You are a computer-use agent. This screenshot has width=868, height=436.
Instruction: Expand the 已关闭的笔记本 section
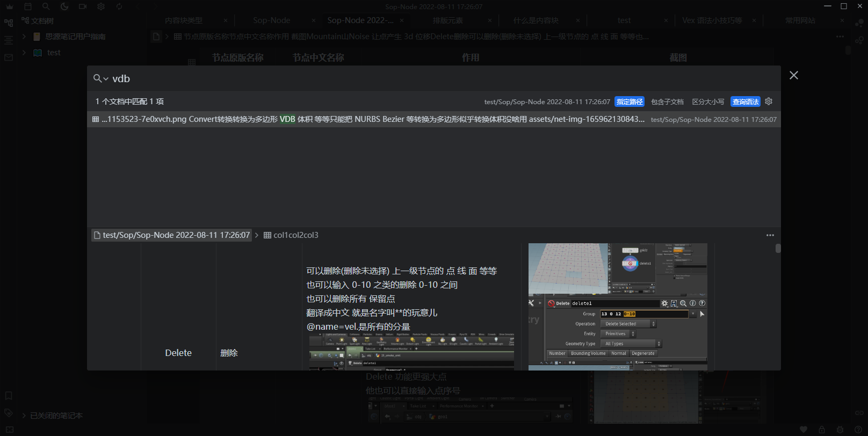tap(24, 416)
